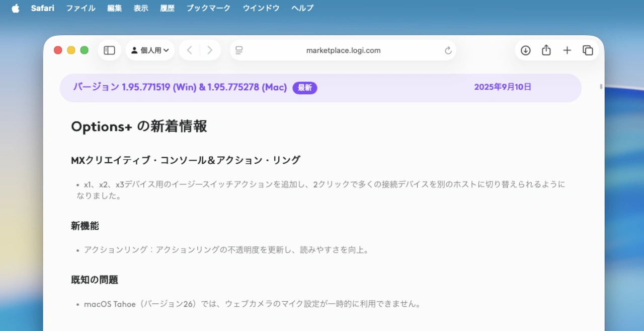The image size is (644, 331).
Task: Open the ブックマーク menu
Action: 208,8
